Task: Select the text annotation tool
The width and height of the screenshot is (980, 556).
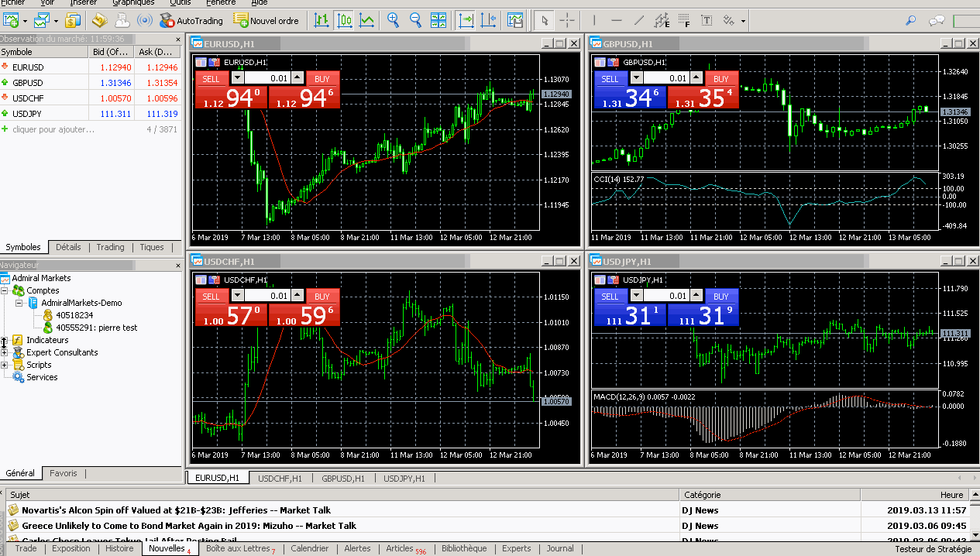Action: pos(707,20)
